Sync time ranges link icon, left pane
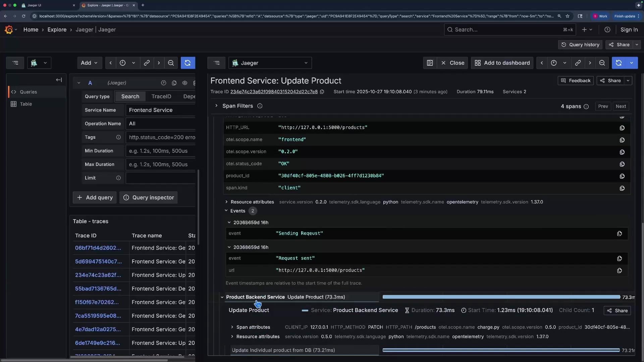The height and width of the screenshot is (362, 644). pyautogui.click(x=147, y=63)
